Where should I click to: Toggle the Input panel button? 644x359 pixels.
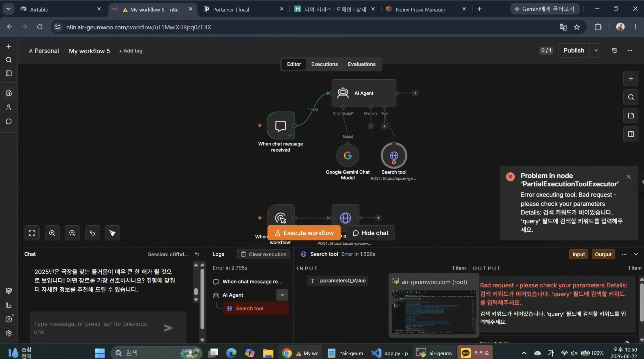pyautogui.click(x=578, y=254)
